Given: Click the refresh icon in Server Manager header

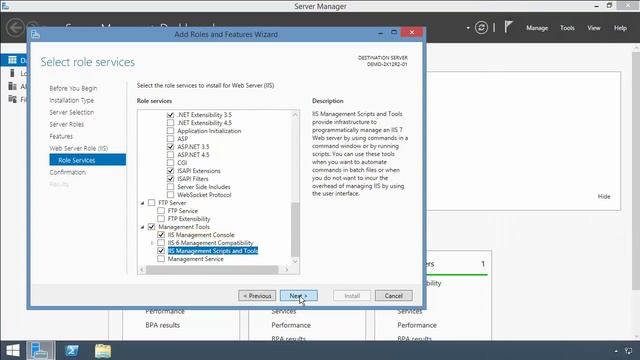Looking at the screenshot, I should (x=481, y=28).
